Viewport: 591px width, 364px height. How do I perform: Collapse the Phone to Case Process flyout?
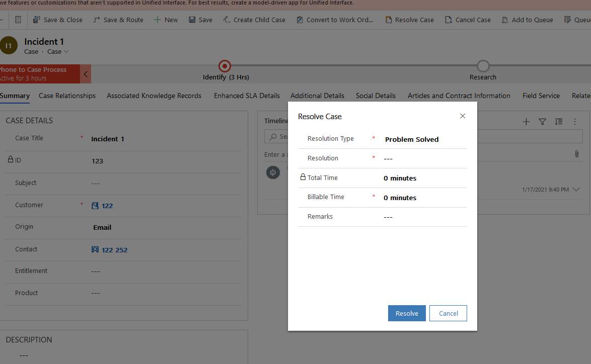pos(85,73)
